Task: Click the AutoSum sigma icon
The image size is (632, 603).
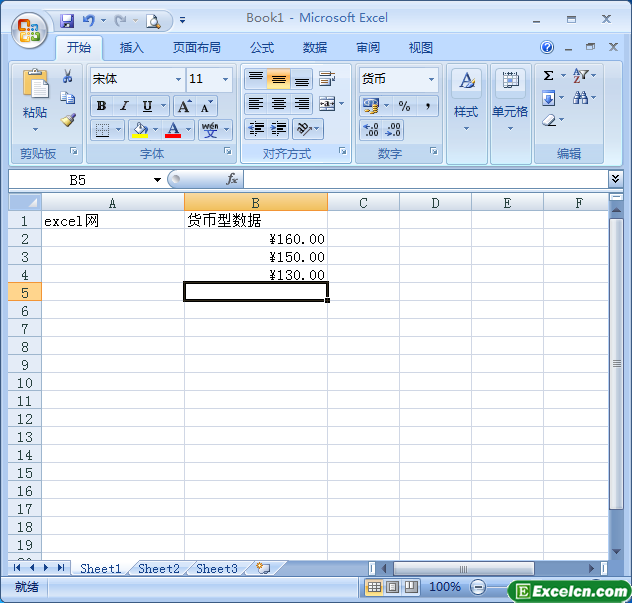Action: (548, 75)
